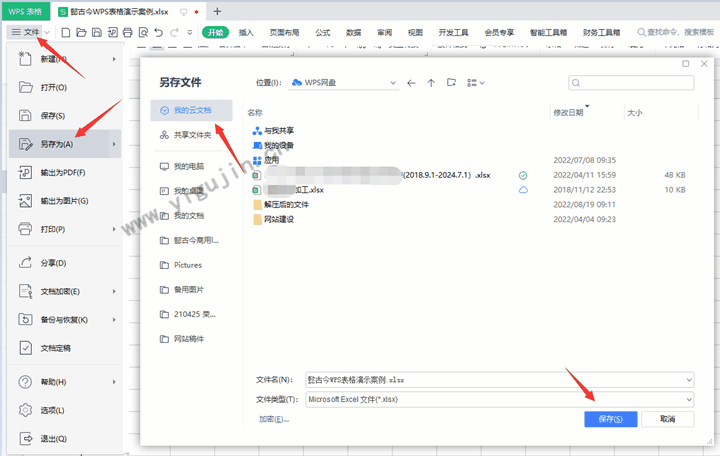The image size is (720, 456).
Task: Choose 退出(Q) in the file menu
Action: click(x=65, y=439)
